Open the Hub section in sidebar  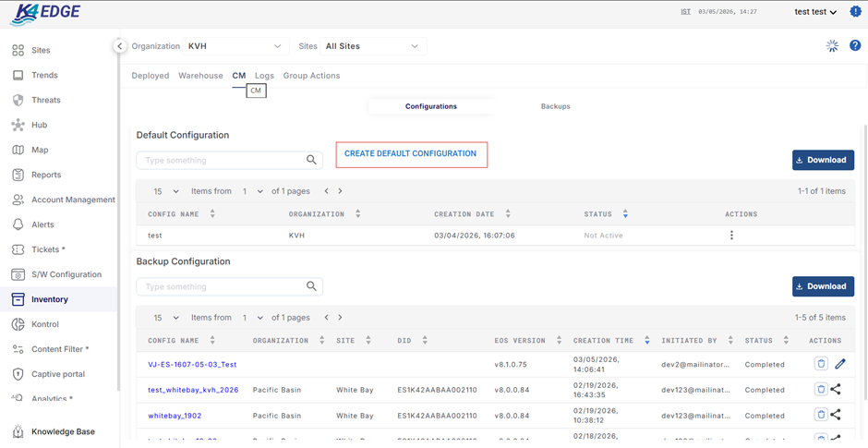(39, 125)
